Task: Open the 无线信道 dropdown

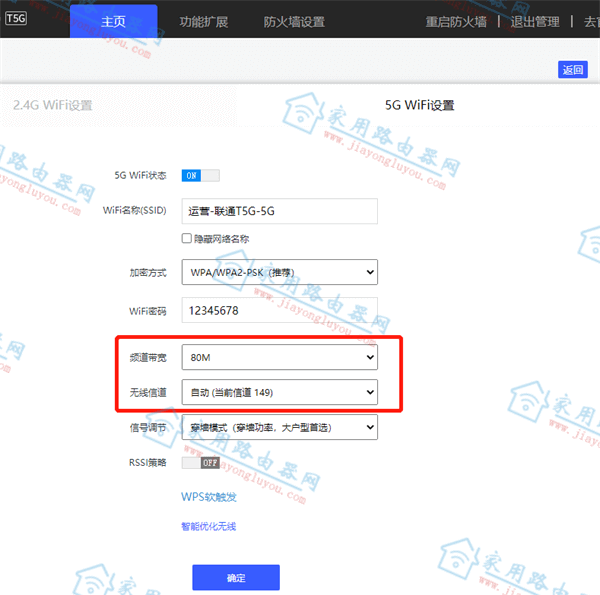Action: click(x=279, y=392)
